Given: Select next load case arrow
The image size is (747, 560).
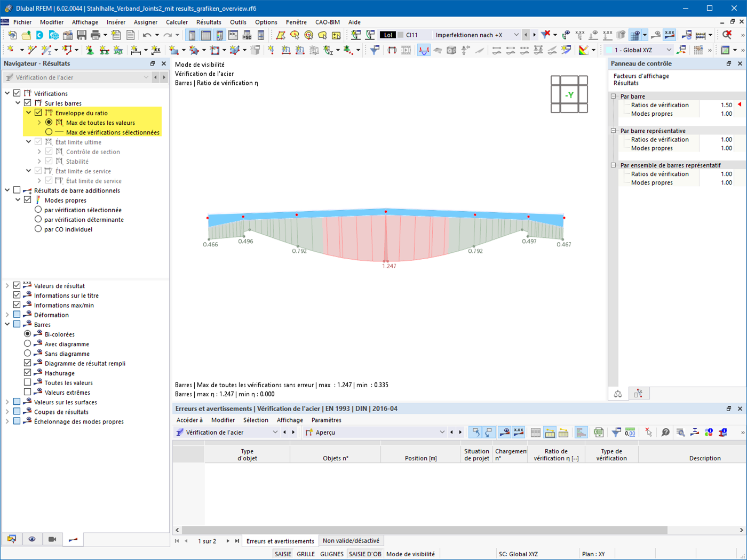Looking at the screenshot, I should point(534,35).
